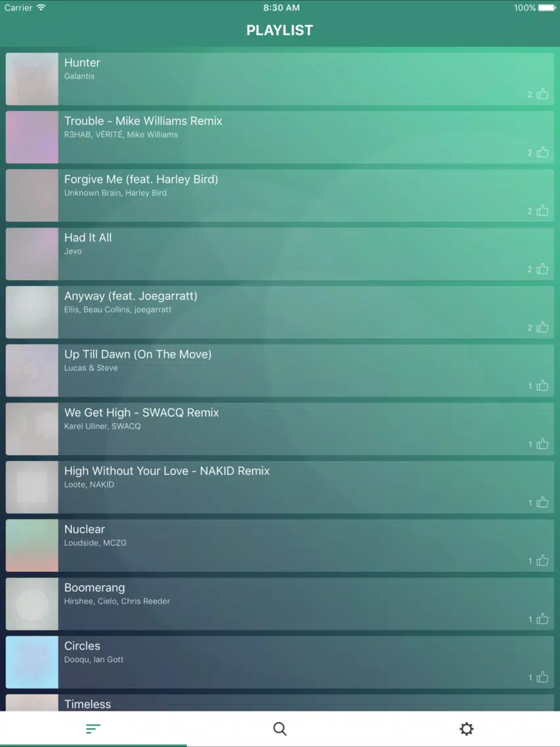This screenshot has width=560, height=747.
Task: Tap thumbs-up on Trouble - Mike Williams Remix
Action: point(542,153)
